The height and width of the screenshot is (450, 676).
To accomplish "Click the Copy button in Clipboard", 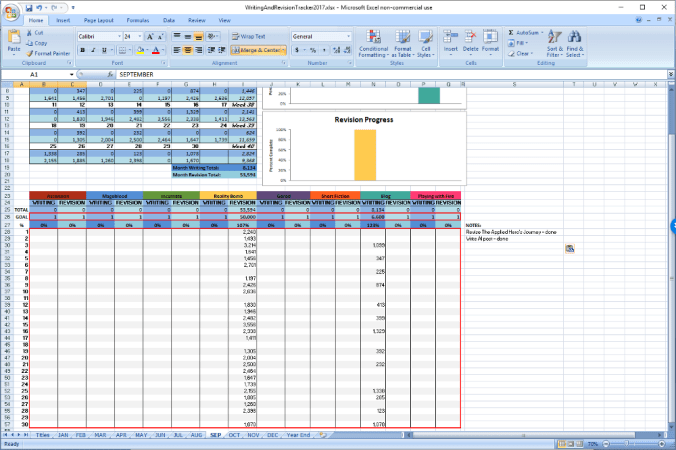I will [x=38, y=44].
